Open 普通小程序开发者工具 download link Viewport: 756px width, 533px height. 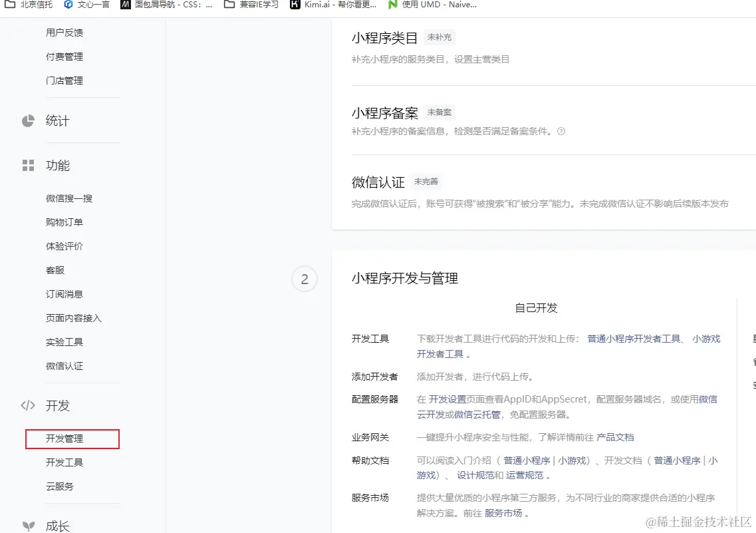pyautogui.click(x=634, y=339)
